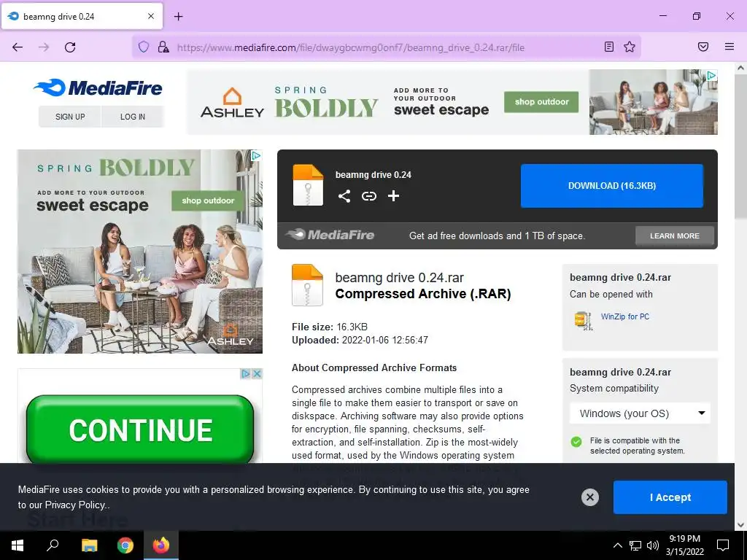The height and width of the screenshot is (560, 747).
Task: Open the Firefox hamburger menu
Action: pos(729,47)
